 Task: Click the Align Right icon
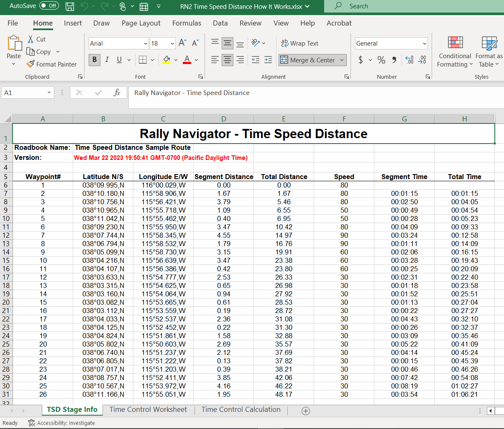point(240,59)
